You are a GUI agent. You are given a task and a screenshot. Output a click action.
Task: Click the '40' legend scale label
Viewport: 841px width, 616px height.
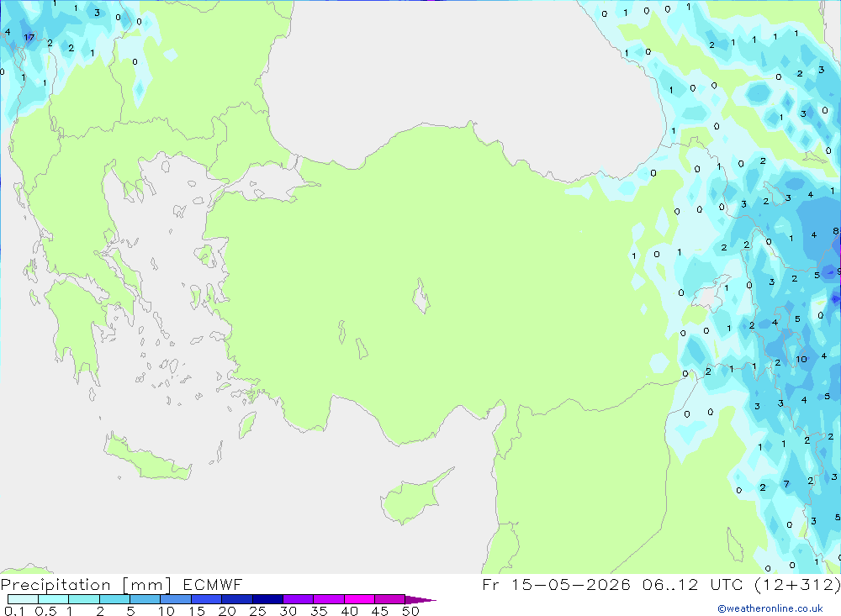[x=350, y=611]
